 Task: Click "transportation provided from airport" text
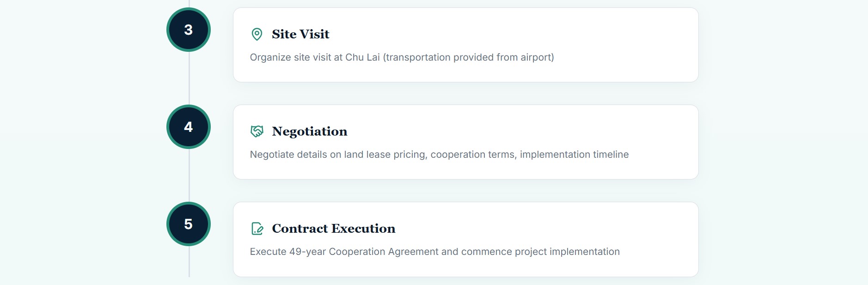pos(468,57)
